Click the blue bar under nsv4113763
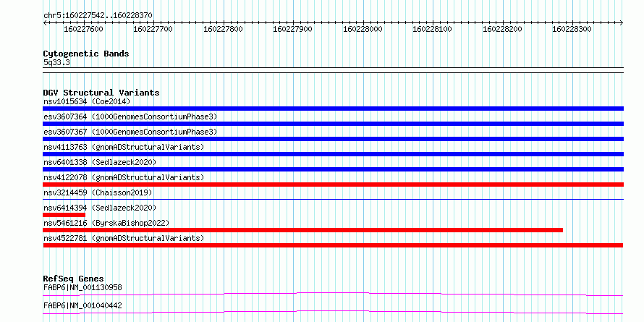This screenshot has width=644, height=322. click(333, 154)
